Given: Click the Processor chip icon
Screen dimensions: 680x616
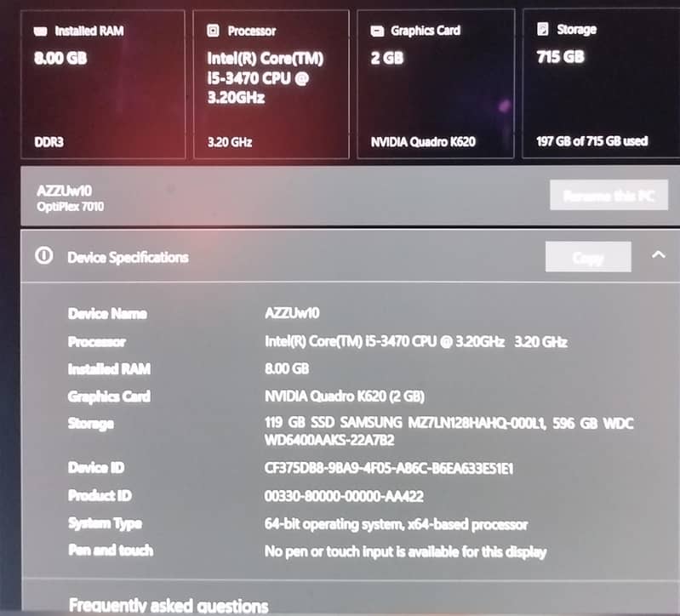Looking at the screenshot, I should tap(213, 31).
